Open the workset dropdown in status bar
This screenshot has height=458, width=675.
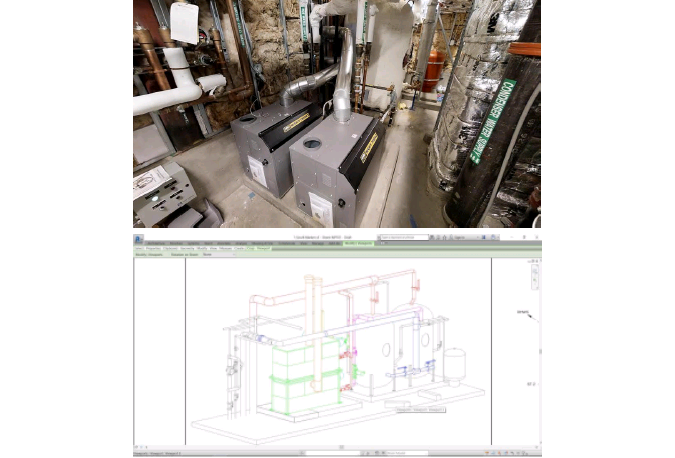tap(333, 453)
